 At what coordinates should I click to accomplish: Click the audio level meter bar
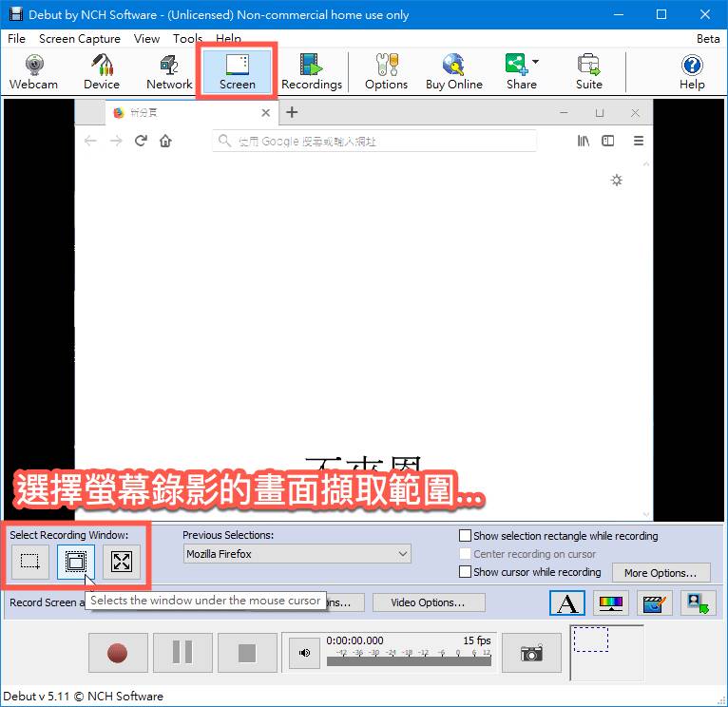point(409,661)
